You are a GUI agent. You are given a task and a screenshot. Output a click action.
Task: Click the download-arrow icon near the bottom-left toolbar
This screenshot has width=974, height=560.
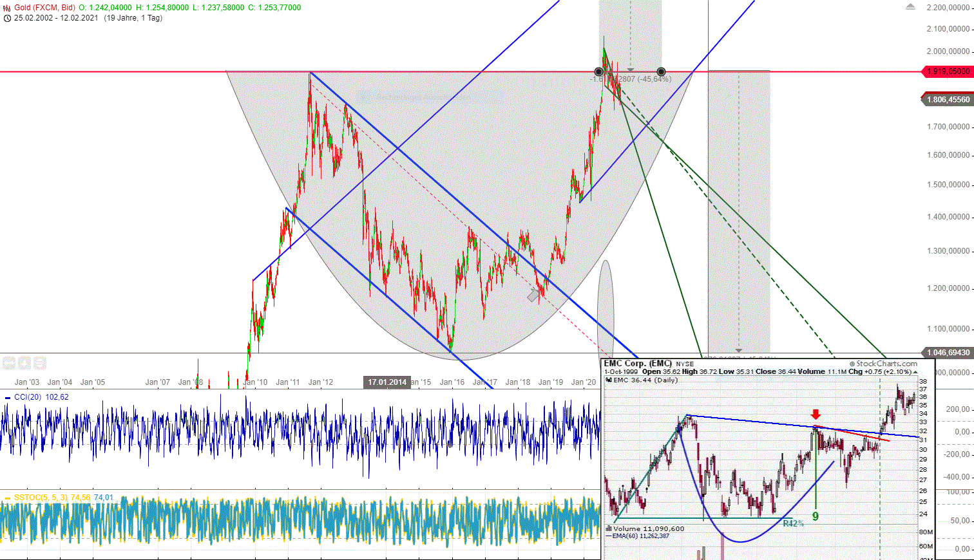24,363
